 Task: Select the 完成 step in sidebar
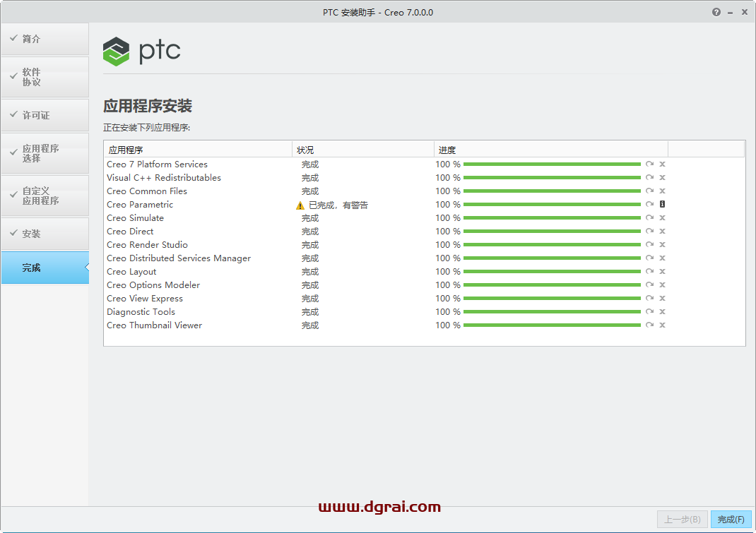pyautogui.click(x=45, y=268)
